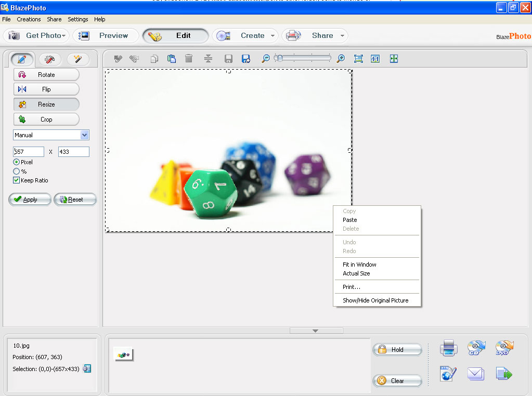The image size is (532, 396).
Task: Switch to the Preview mode tab
Action: 106,36
